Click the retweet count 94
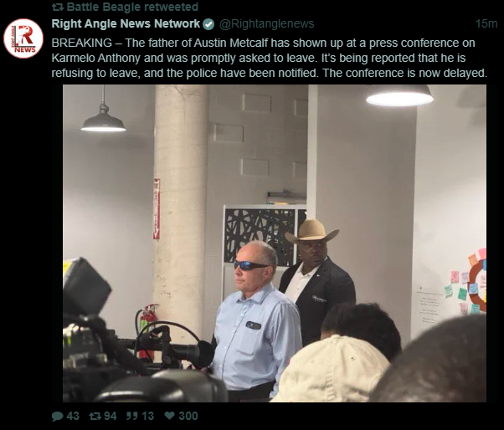504x430 pixels. (111, 416)
